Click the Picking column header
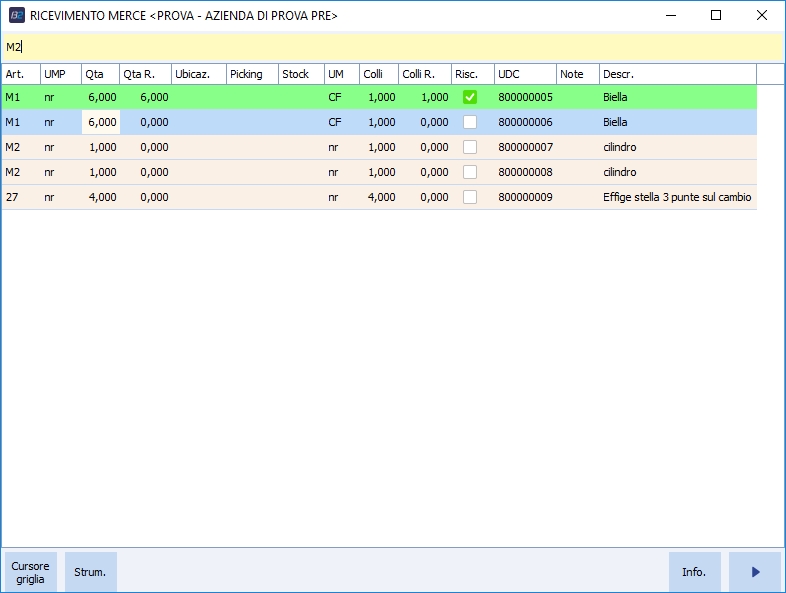The image size is (786, 593). coord(252,74)
